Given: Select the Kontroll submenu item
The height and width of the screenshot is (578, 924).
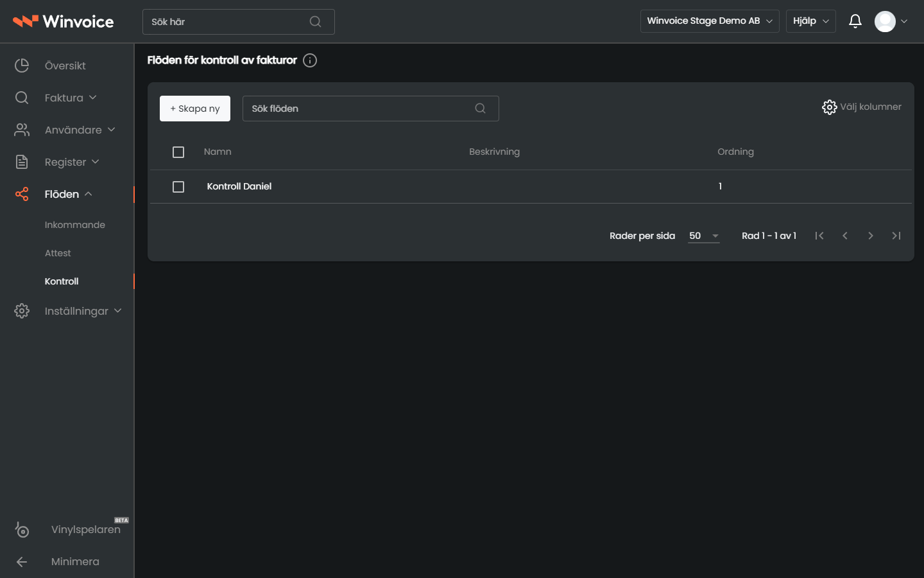Looking at the screenshot, I should (x=62, y=281).
